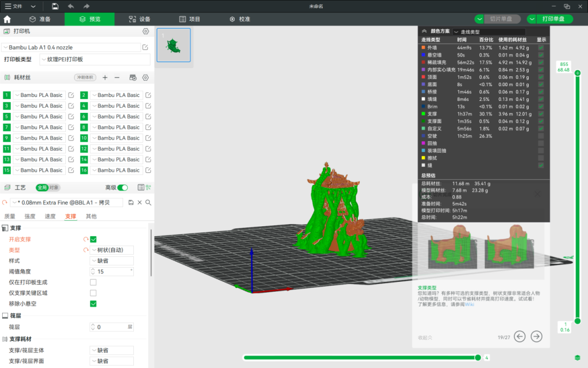The image size is (588, 368).
Task: Open the 样式 style dropdown
Action: (112, 261)
